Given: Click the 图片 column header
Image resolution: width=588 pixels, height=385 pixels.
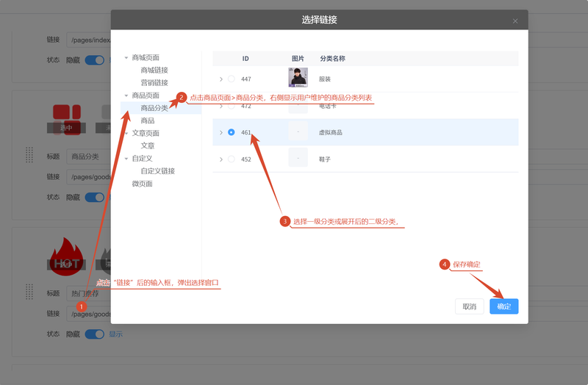Looking at the screenshot, I should pos(298,59).
